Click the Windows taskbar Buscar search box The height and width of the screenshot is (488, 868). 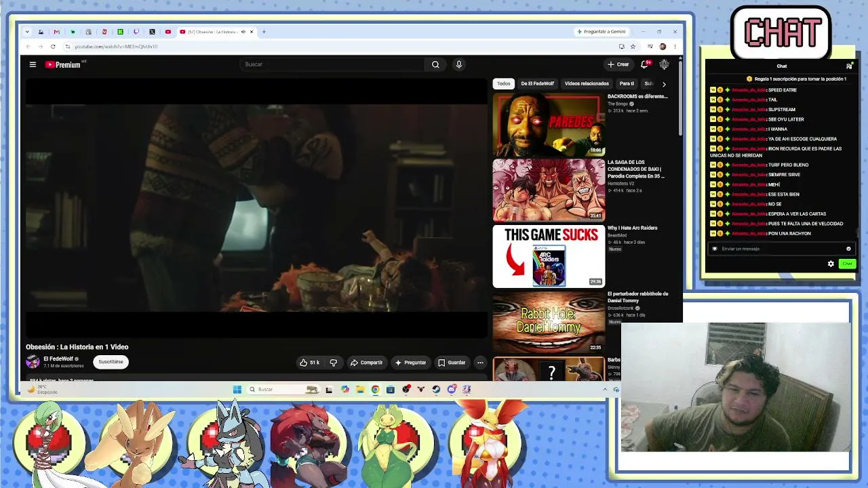pyautogui.click(x=283, y=390)
